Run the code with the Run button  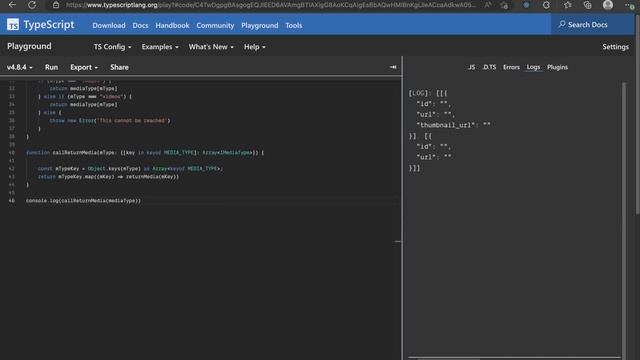pyautogui.click(x=51, y=67)
